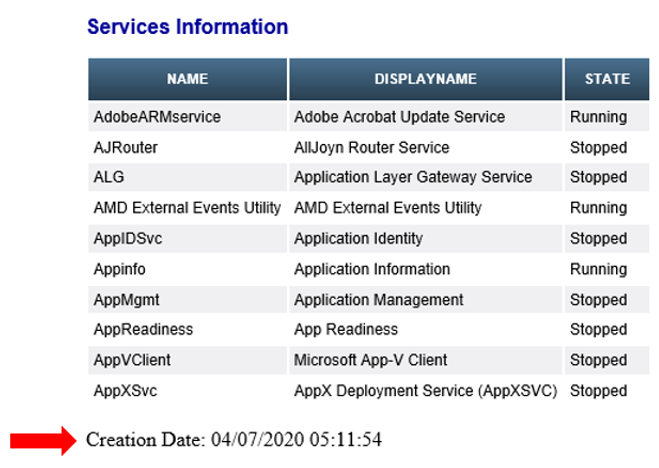Select the Adobe Acrobat Update Service cell

[x=426, y=117]
